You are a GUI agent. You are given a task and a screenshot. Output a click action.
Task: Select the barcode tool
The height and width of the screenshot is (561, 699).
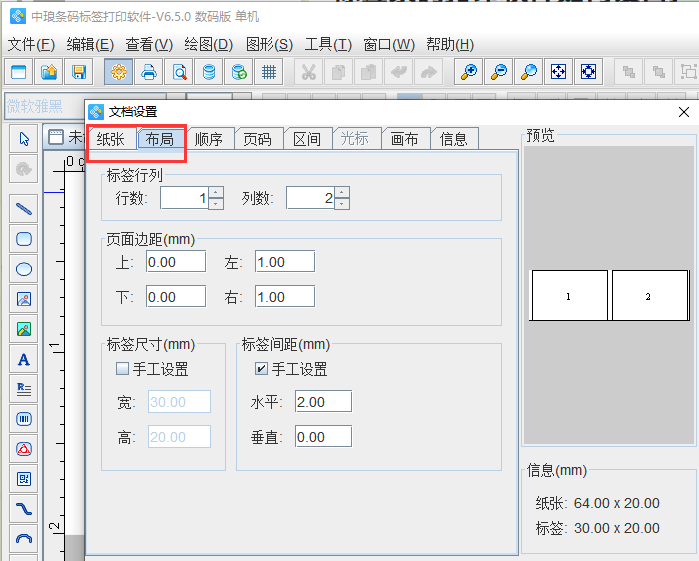click(25, 419)
